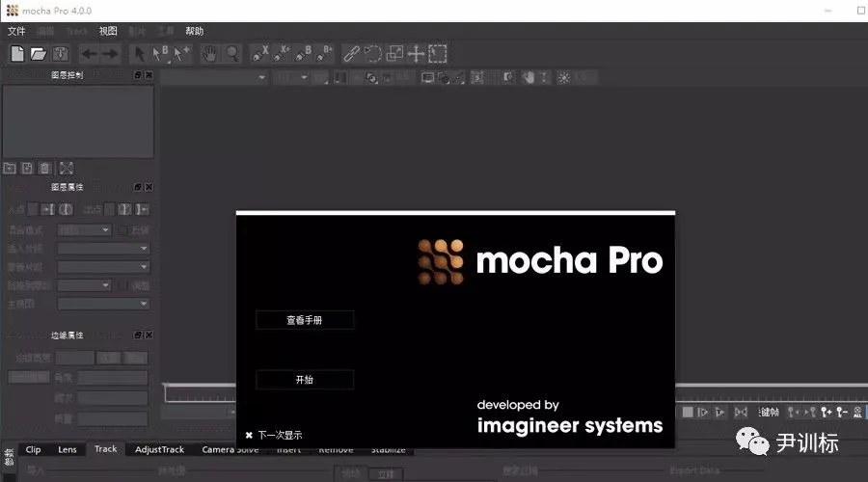Click the 开始 button

[x=305, y=380]
